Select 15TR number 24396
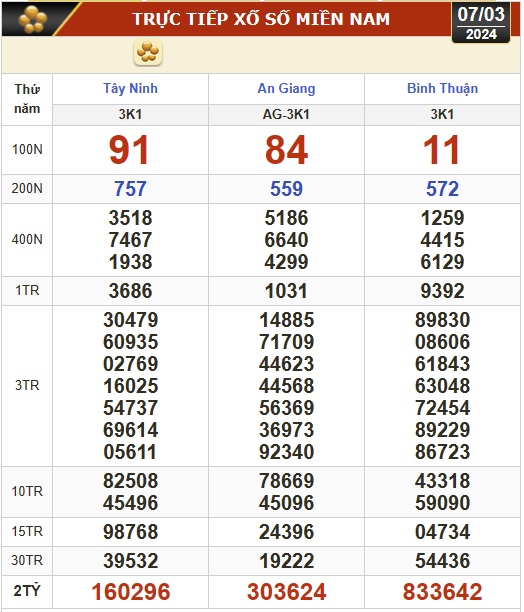 point(286,532)
